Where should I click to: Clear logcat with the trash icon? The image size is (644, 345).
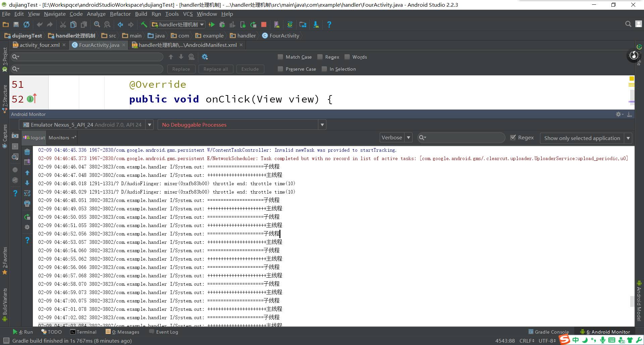(x=27, y=152)
